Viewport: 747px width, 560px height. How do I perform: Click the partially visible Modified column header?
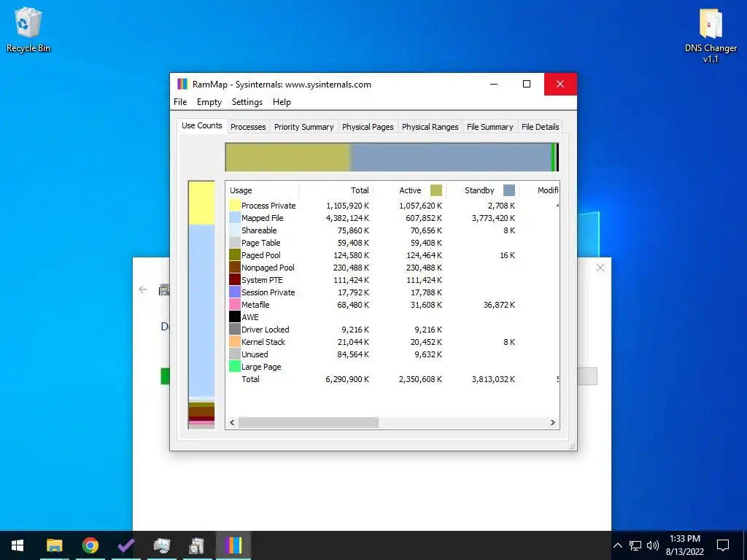click(x=539, y=190)
